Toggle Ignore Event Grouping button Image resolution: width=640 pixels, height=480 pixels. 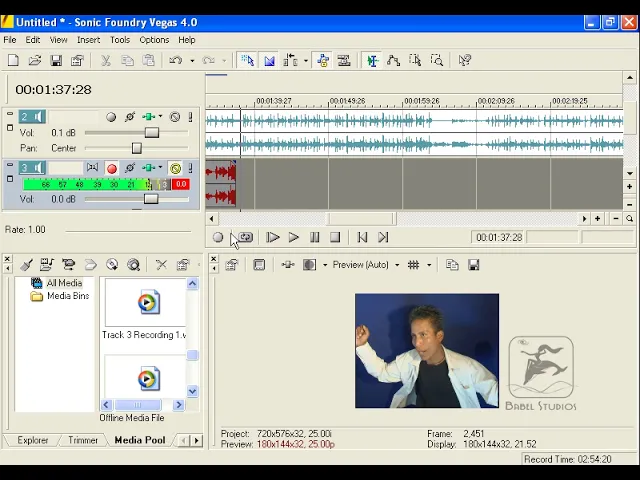[x=344, y=60]
